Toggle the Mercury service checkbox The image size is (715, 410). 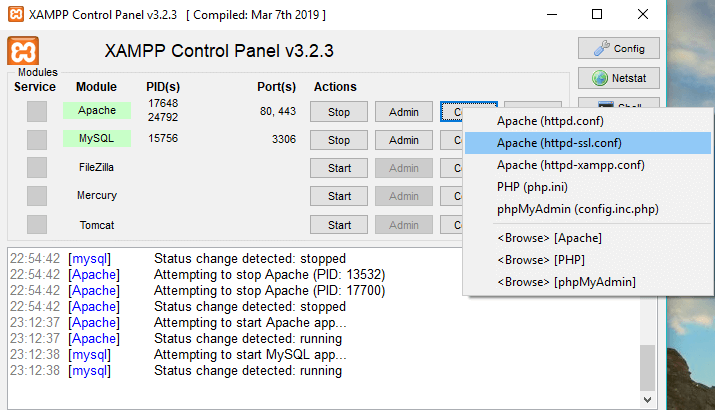coord(37,195)
